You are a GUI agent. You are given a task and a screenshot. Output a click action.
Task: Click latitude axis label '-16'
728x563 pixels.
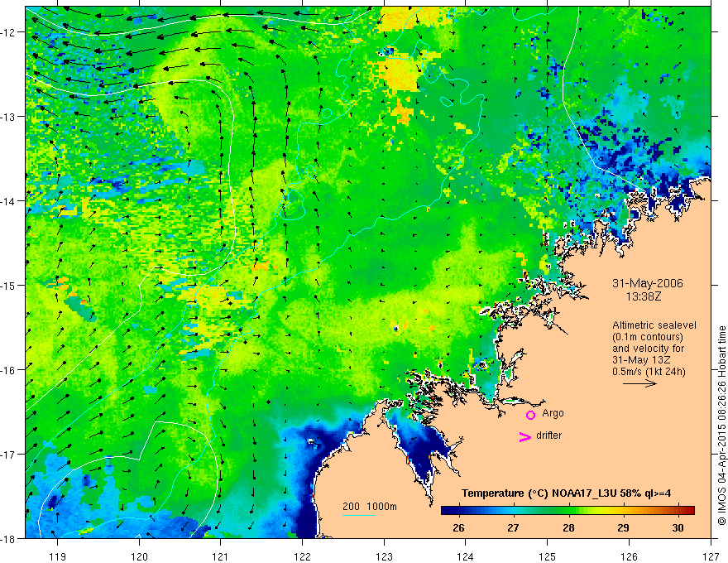tap(8, 370)
